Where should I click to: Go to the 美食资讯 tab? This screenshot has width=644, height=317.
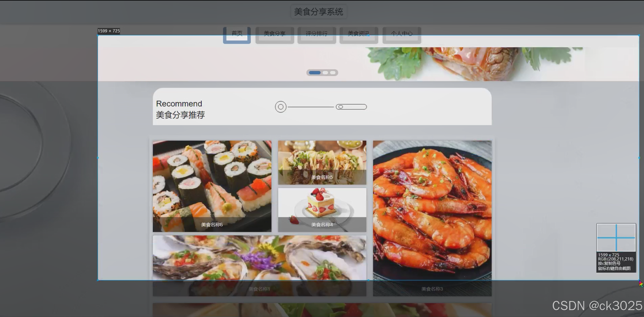point(358,34)
